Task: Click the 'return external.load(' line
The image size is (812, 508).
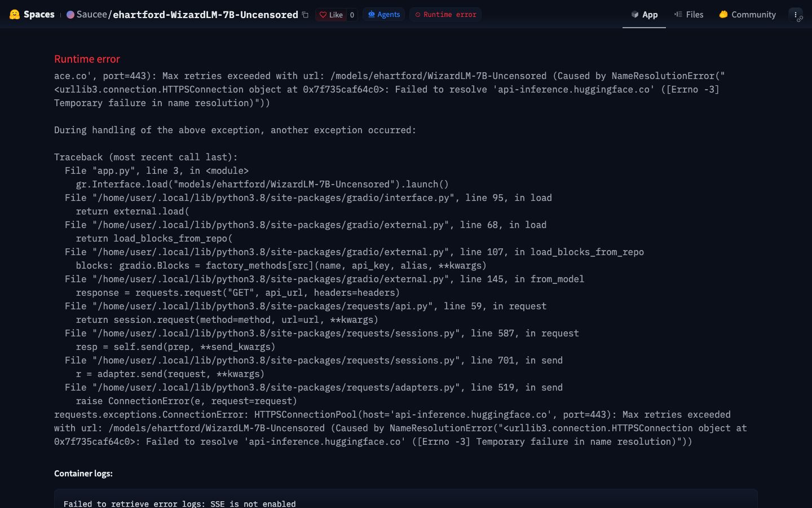Action: [x=133, y=211]
